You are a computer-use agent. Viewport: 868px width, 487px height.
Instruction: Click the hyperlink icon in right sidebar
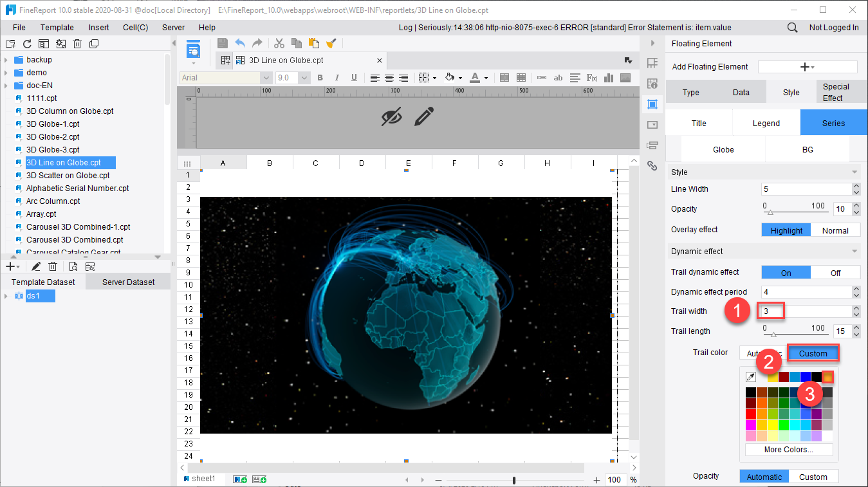click(x=652, y=165)
